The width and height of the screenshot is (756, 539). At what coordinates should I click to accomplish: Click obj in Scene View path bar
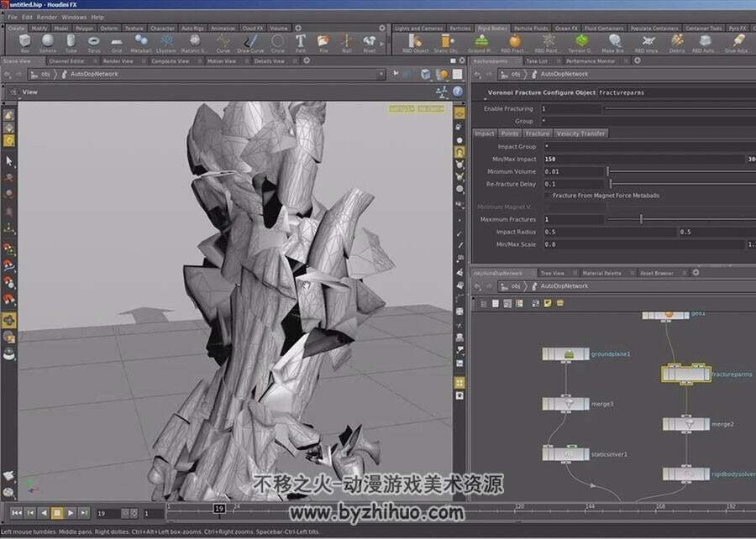pos(45,74)
